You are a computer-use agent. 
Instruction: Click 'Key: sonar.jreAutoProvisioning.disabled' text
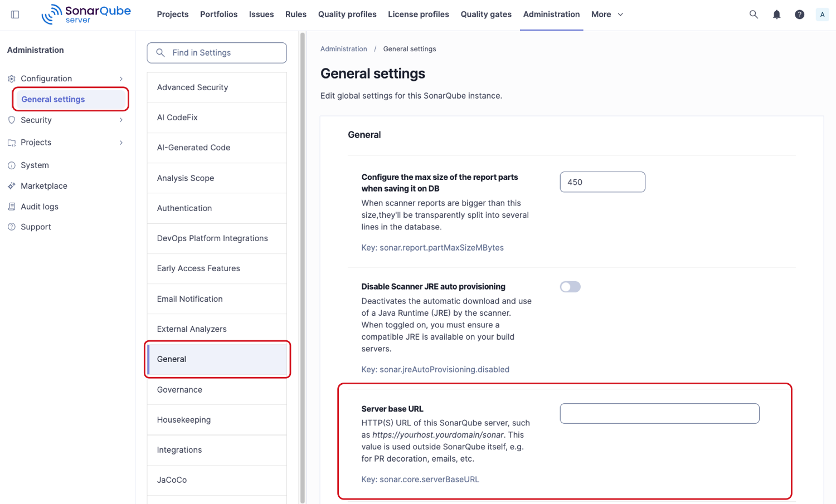tap(435, 370)
